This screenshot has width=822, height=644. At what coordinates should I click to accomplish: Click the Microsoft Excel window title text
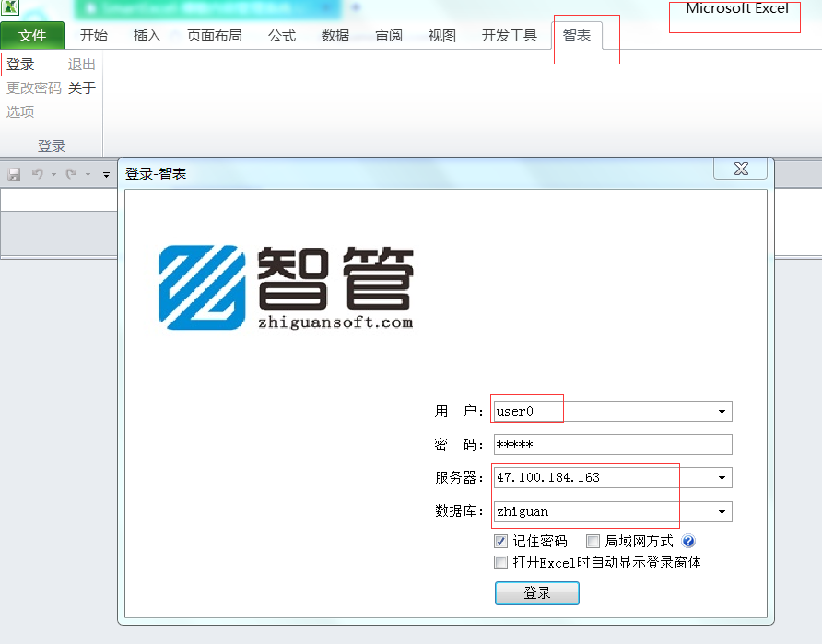[x=737, y=8]
